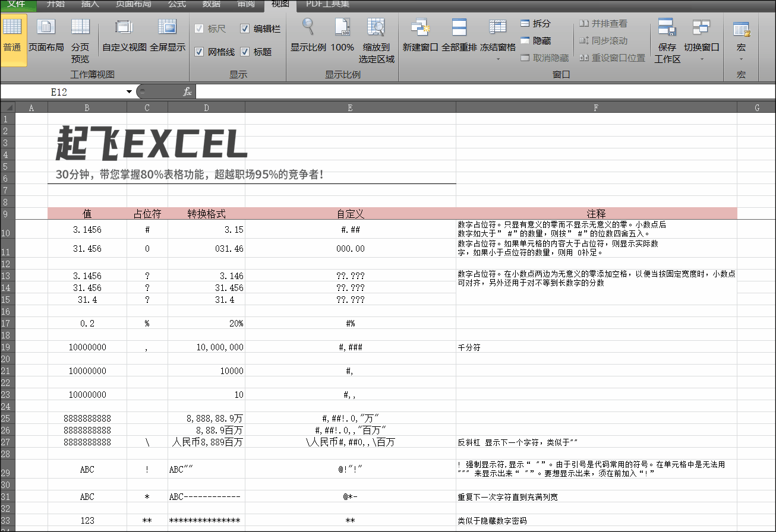Viewport: 776px width, 532px height.
Task: Open 切换窗口 switch windows dropdown
Action: coord(701,40)
